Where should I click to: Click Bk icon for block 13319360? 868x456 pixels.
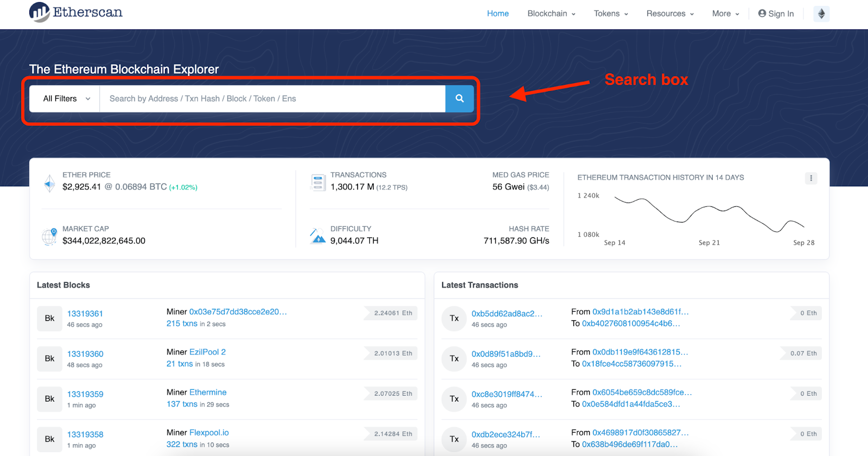pyautogui.click(x=49, y=359)
